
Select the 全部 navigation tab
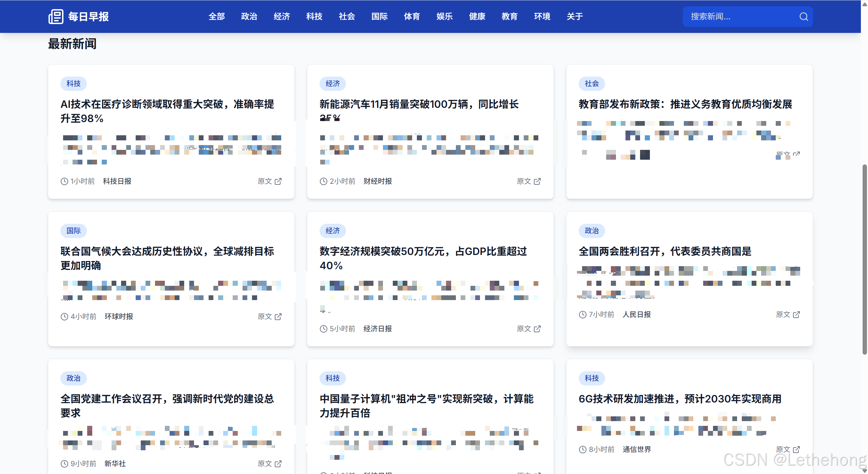216,16
